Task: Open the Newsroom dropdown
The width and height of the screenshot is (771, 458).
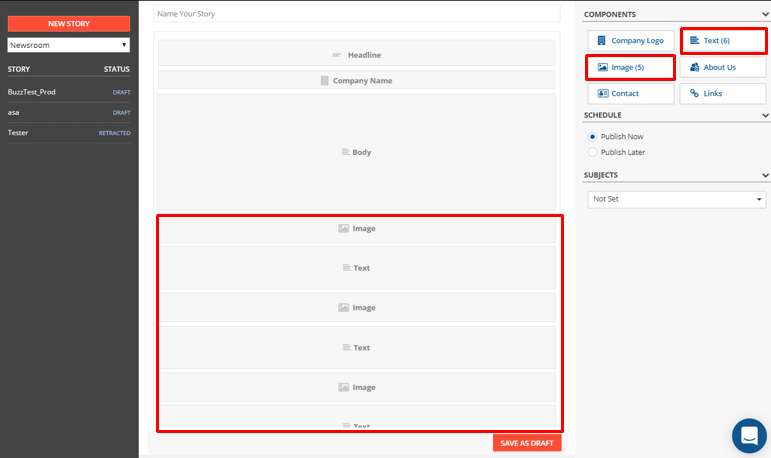Action: coord(68,45)
